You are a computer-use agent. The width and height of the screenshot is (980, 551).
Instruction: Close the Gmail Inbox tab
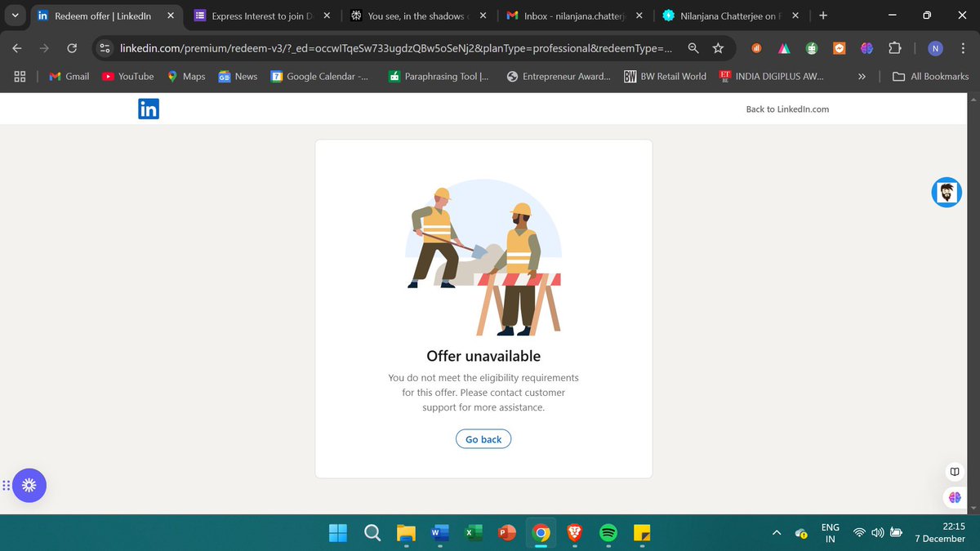(639, 16)
